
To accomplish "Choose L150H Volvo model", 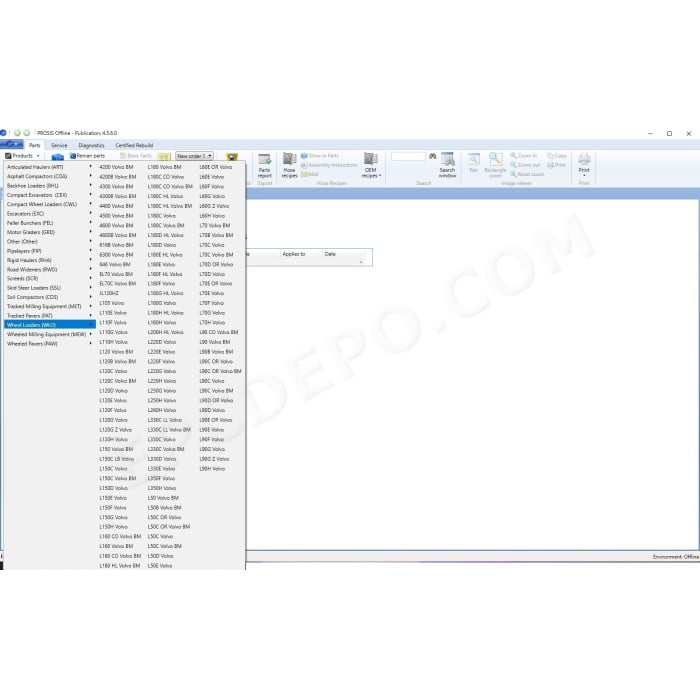I will [x=113, y=527].
